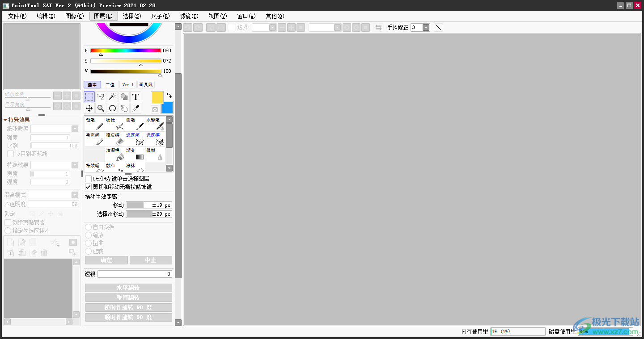Select the magic wand tool

tap(113, 96)
